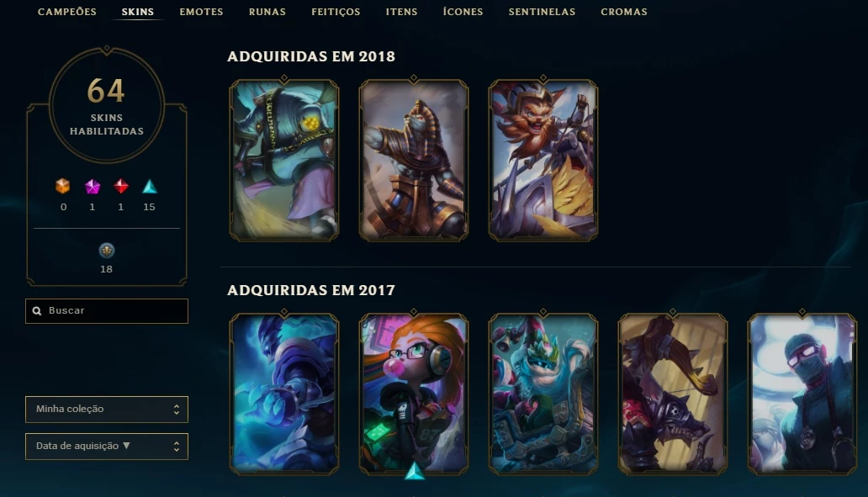The image size is (868, 497).
Task: Switch to the Campeões tab
Action: click(67, 12)
